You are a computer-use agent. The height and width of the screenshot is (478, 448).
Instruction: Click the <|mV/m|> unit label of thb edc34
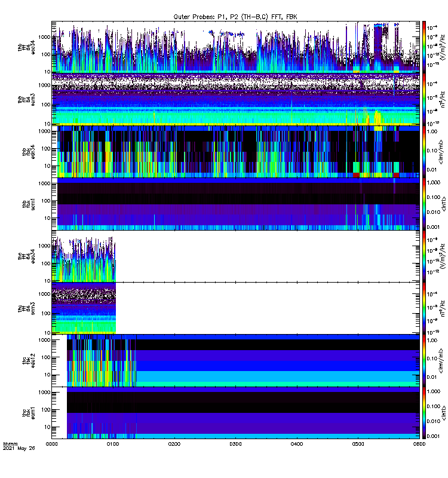tap(441, 152)
